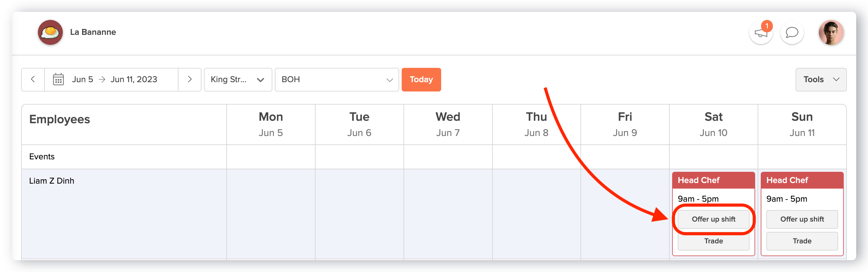
Task: Open the BOH department dropdown
Action: click(x=337, y=79)
